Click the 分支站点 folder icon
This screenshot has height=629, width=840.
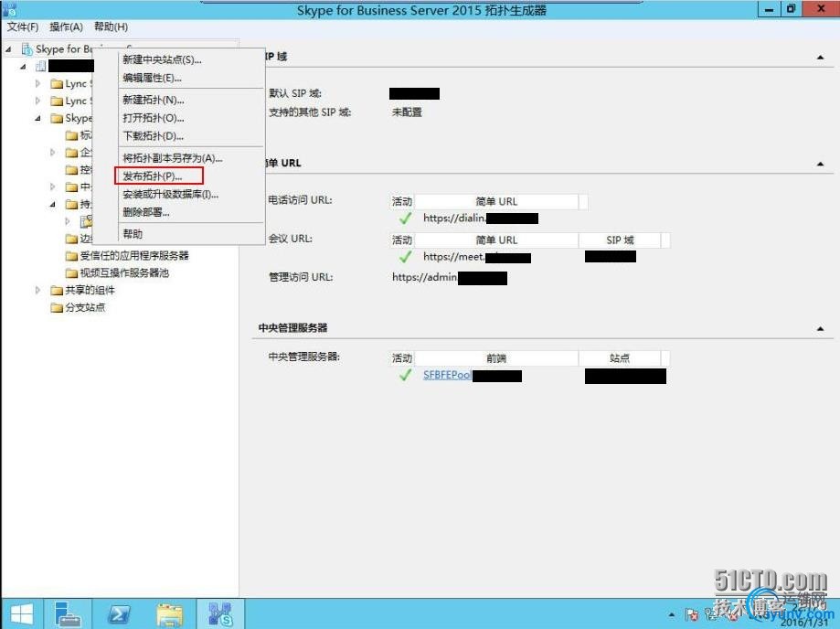click(57, 307)
